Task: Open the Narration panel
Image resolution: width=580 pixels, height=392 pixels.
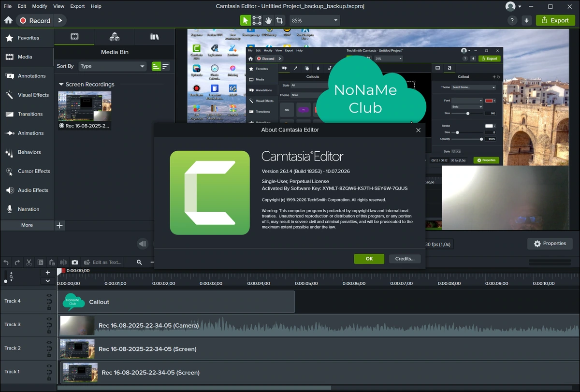Action: click(x=27, y=209)
